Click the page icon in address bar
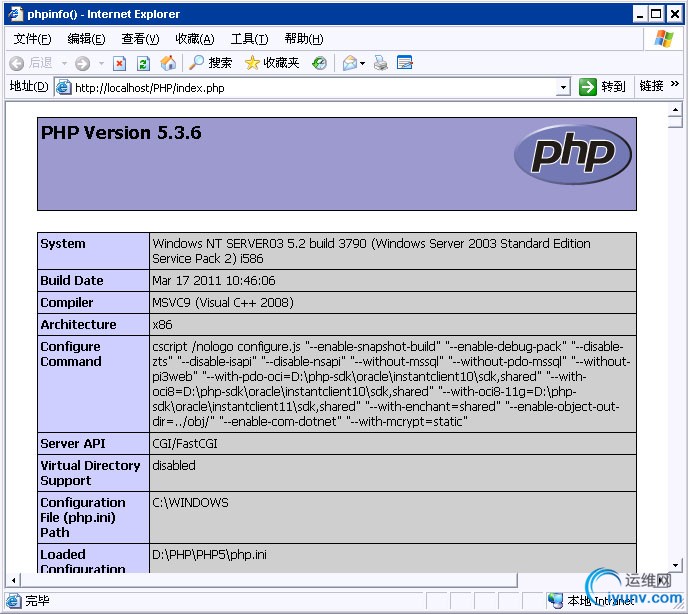688x614 pixels. pos(63,87)
